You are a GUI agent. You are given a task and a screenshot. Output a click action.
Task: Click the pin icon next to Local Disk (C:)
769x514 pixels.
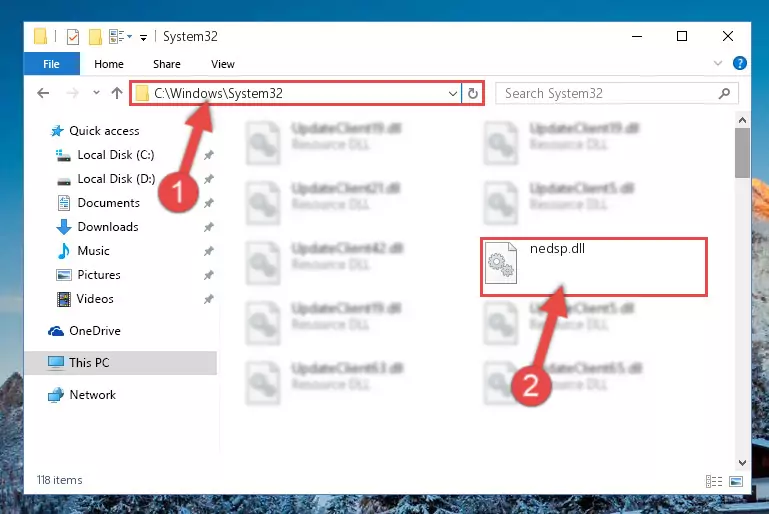coord(208,155)
